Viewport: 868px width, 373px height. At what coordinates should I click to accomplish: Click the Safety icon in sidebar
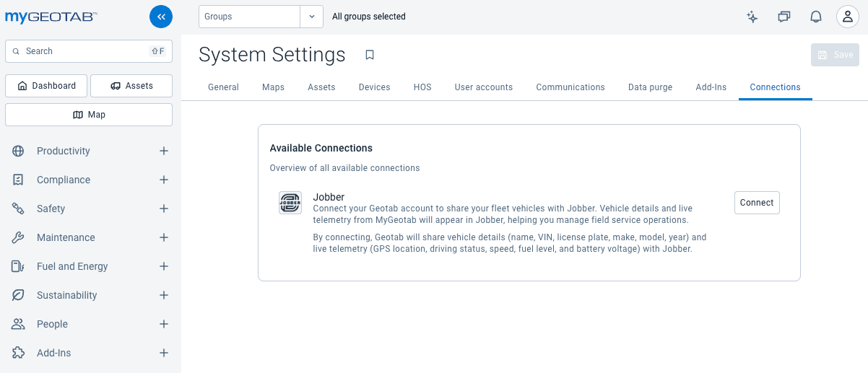point(19,209)
